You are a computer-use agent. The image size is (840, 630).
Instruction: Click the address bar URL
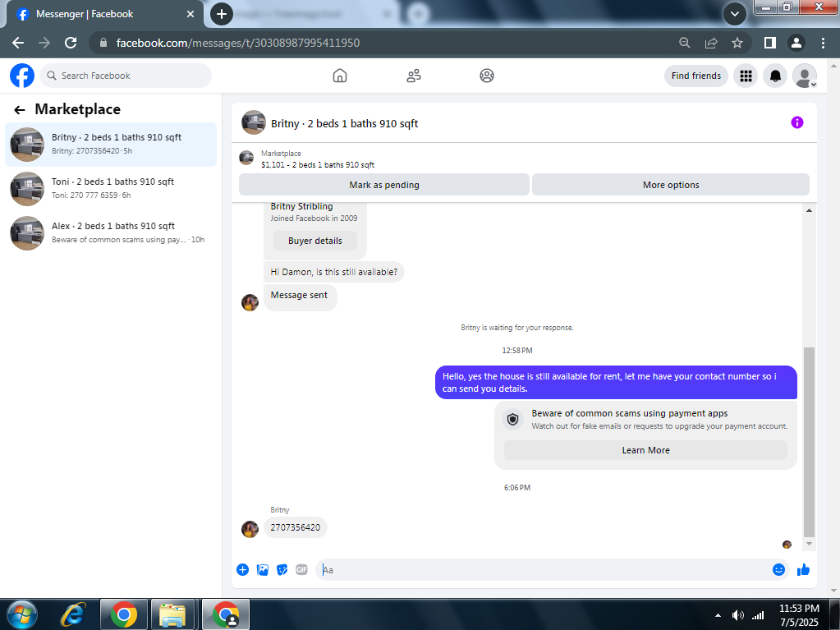[x=238, y=43]
